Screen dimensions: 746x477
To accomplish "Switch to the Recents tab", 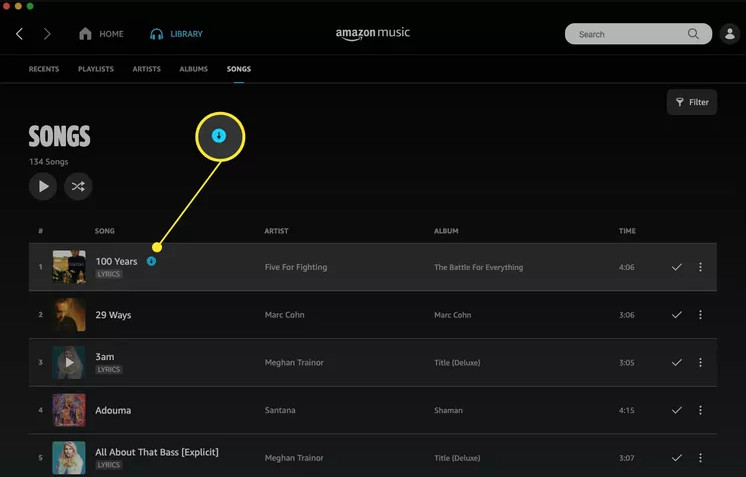I will [44, 69].
